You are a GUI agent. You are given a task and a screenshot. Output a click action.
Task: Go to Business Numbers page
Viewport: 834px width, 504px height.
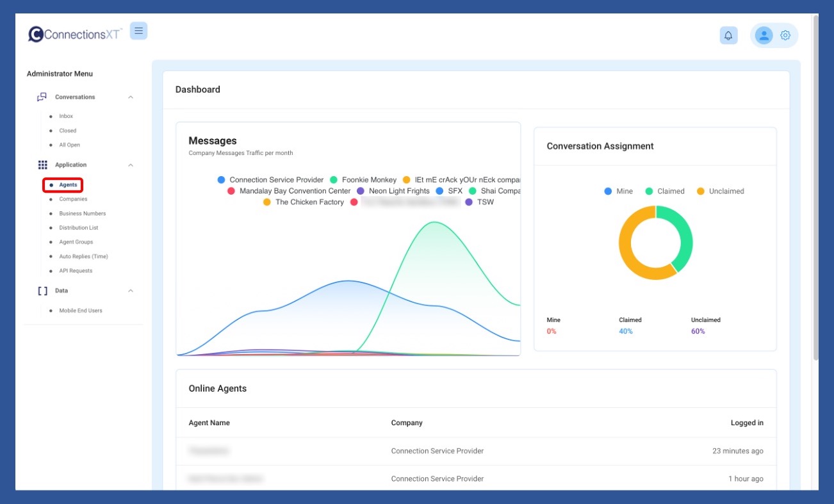tap(82, 214)
